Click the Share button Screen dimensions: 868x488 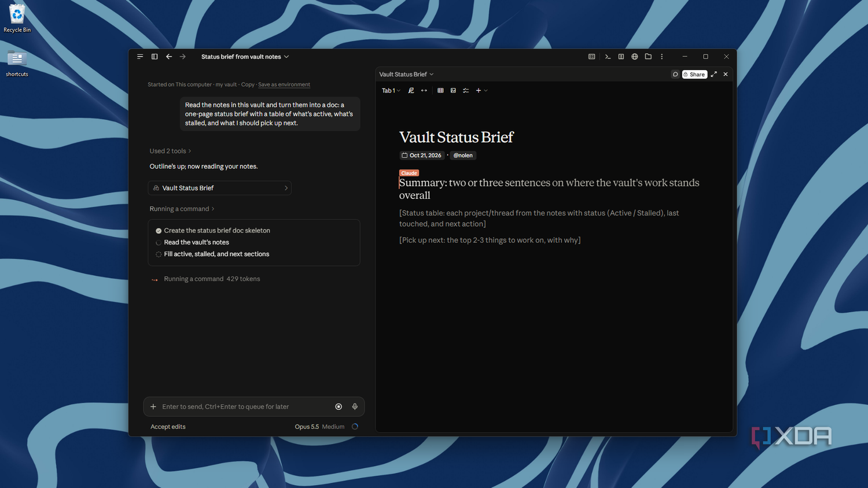(694, 74)
